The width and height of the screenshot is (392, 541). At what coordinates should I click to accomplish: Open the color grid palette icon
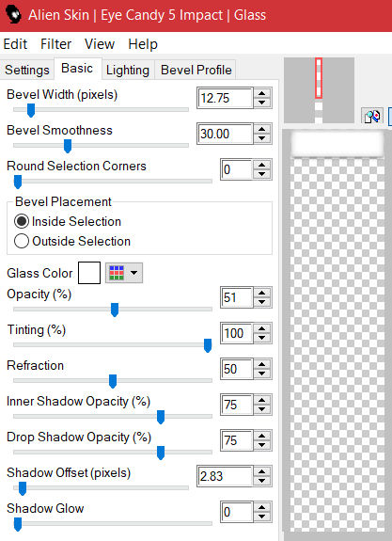[x=117, y=273]
